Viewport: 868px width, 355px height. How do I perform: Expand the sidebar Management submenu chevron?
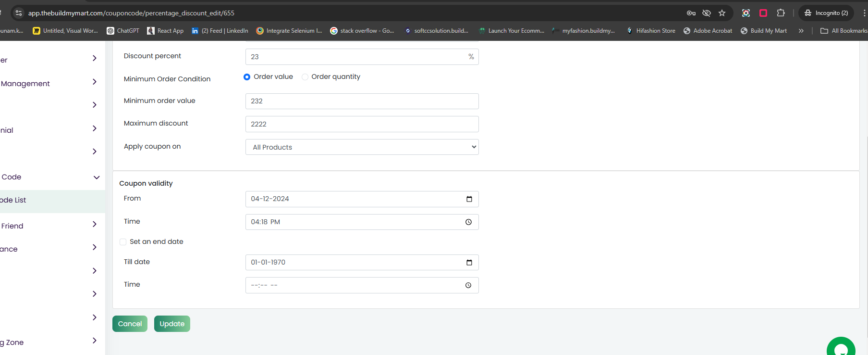pyautogui.click(x=95, y=82)
